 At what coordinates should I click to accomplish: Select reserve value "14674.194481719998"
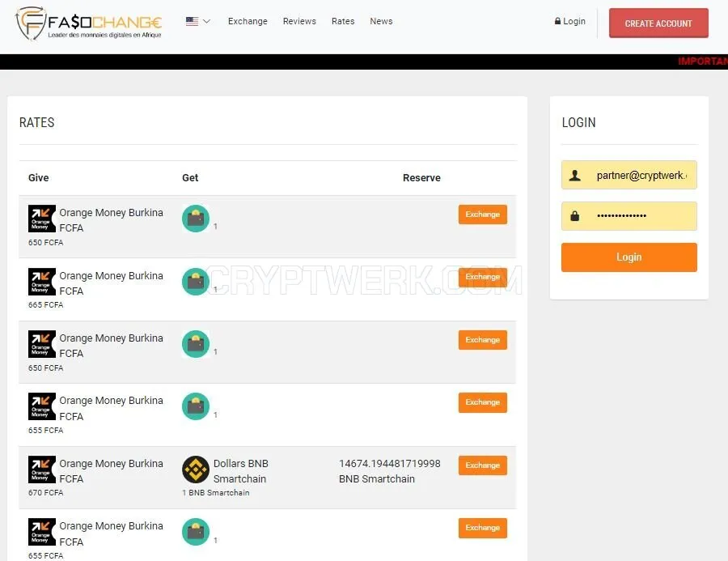coord(390,463)
